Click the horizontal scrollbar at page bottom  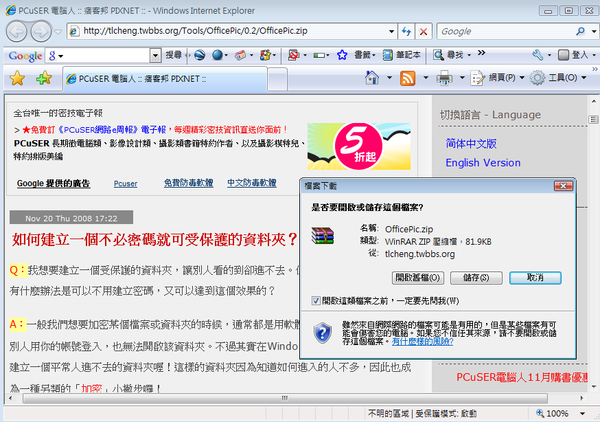click(x=285, y=398)
